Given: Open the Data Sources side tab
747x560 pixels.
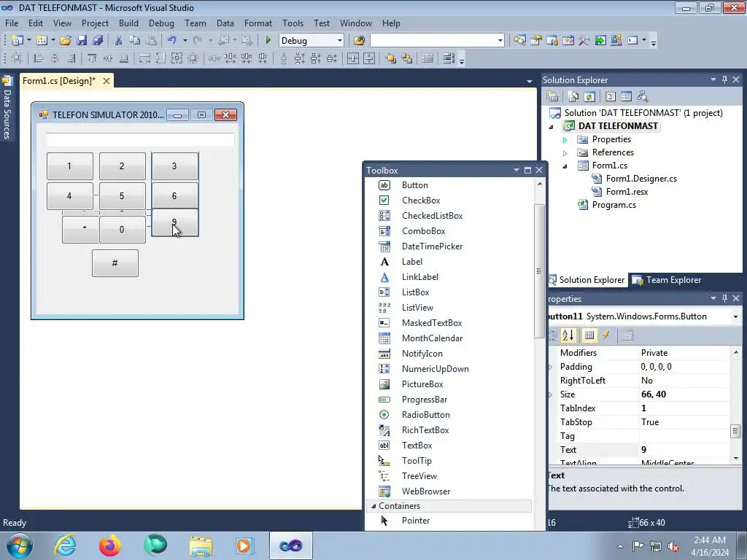Looking at the screenshot, I should (x=7, y=107).
